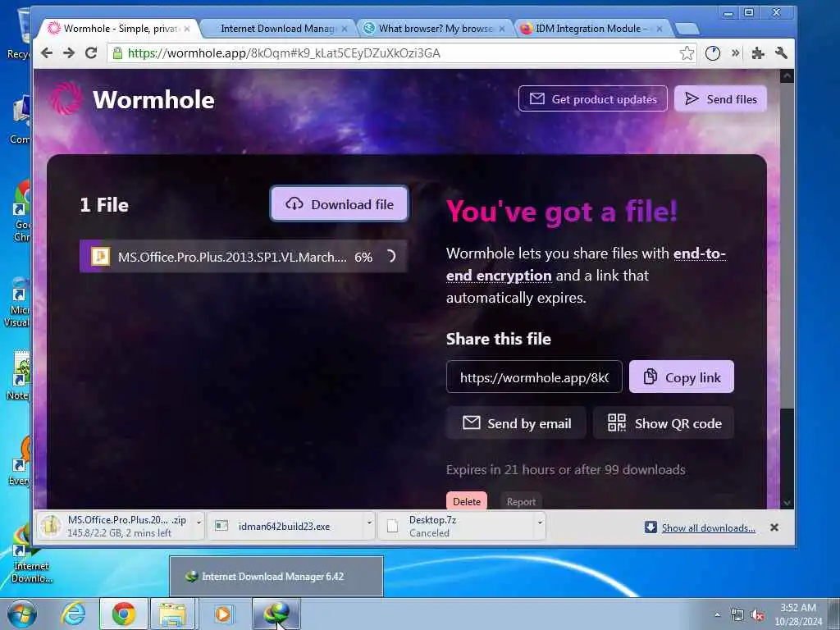840x630 pixels.
Task: Click Internet Download Manager 6.42 taskbar preview
Action: (276, 577)
